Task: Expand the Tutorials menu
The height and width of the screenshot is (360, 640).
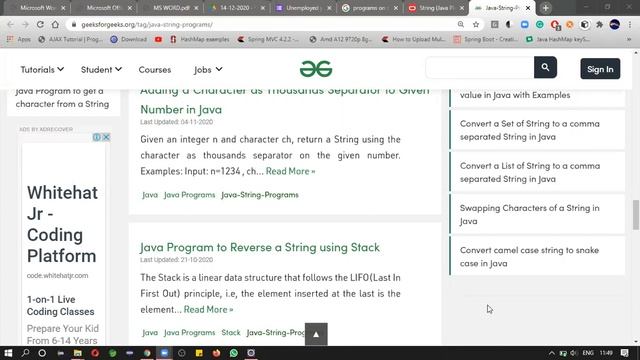Action: (42, 69)
